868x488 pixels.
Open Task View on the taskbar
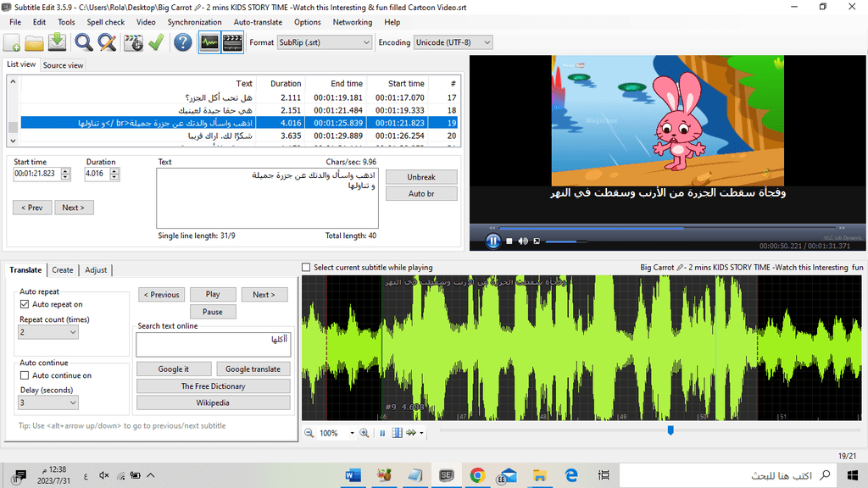point(604,475)
